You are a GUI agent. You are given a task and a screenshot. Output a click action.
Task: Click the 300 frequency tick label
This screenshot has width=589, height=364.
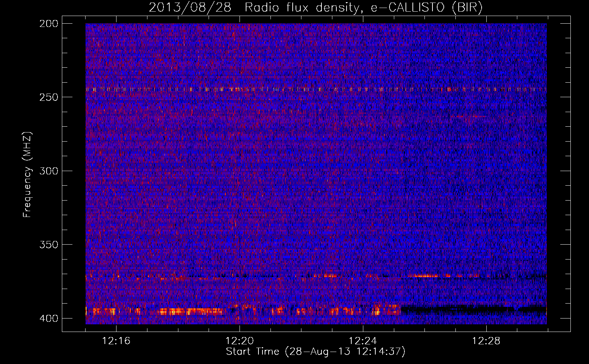click(49, 171)
